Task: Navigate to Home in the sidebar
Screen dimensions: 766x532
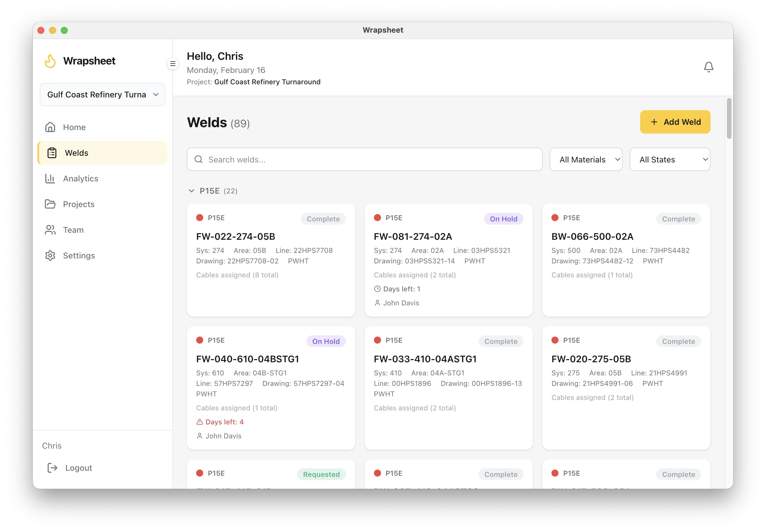Action: [x=74, y=127]
